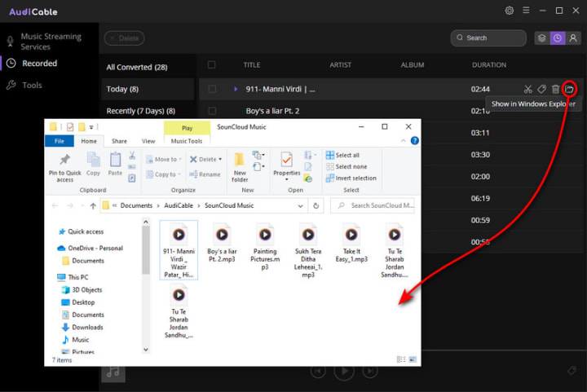Click Select none in ribbon

[x=346, y=166]
